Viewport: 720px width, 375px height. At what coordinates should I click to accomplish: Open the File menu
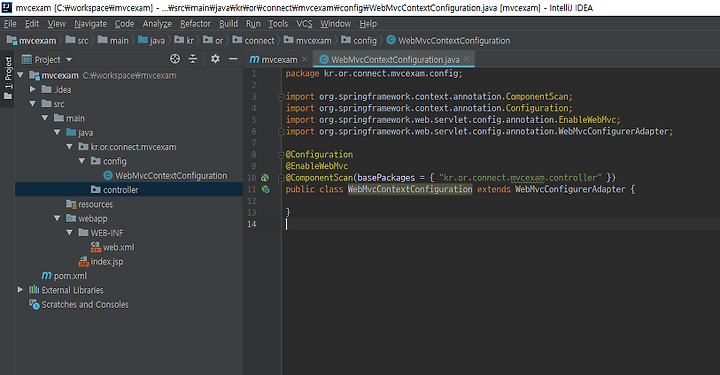coord(10,24)
